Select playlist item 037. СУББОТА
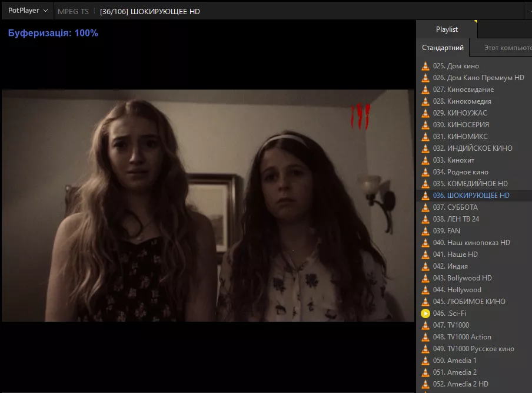The image size is (532, 393). 474,207
